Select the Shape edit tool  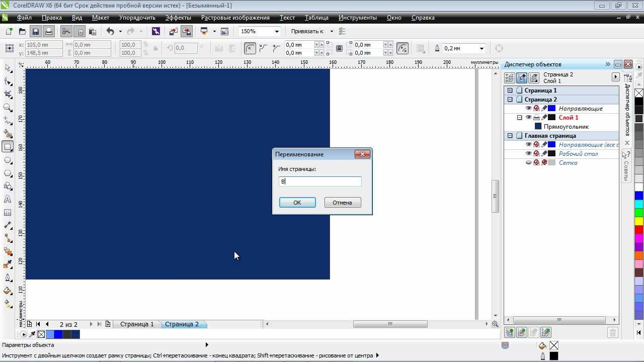[8, 81]
